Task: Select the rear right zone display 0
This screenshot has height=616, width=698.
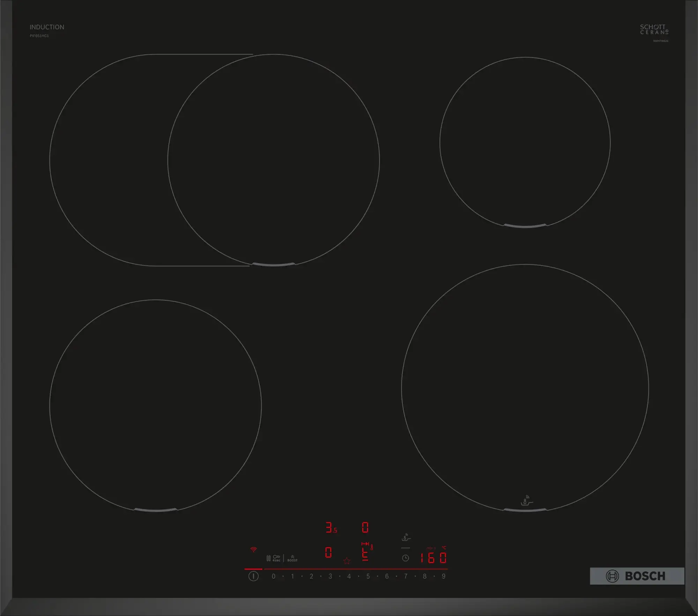Action: [365, 527]
